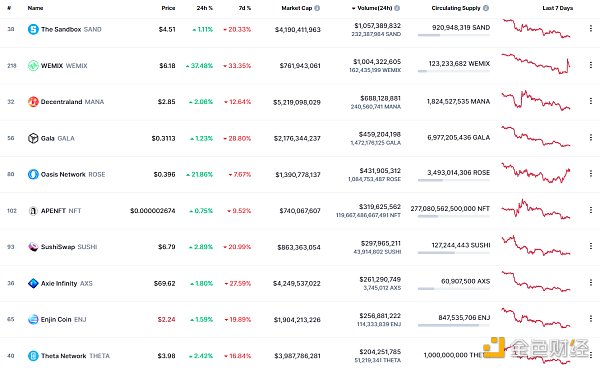Click the Gala coin logo icon

pos(33,138)
